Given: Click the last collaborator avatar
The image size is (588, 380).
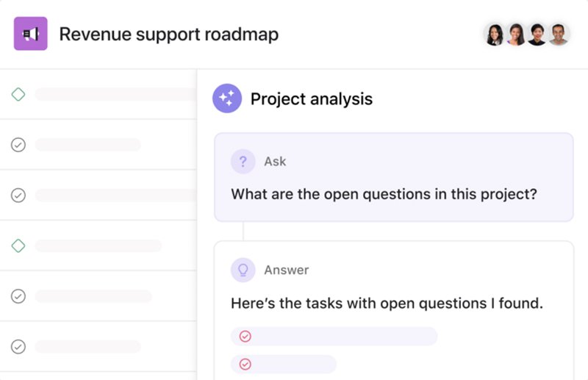Looking at the screenshot, I should click(x=559, y=35).
